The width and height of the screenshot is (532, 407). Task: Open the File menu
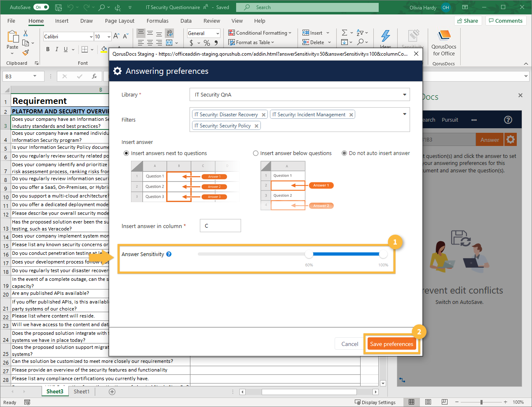click(x=11, y=21)
